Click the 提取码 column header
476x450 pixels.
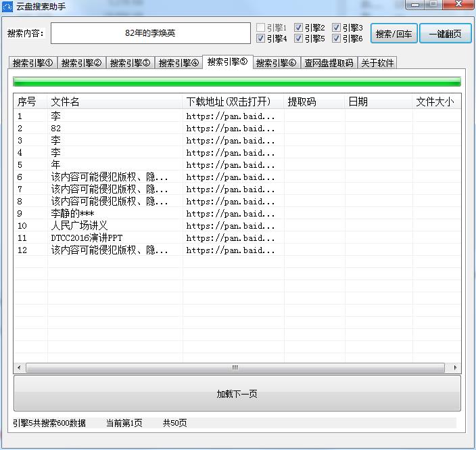pos(314,102)
